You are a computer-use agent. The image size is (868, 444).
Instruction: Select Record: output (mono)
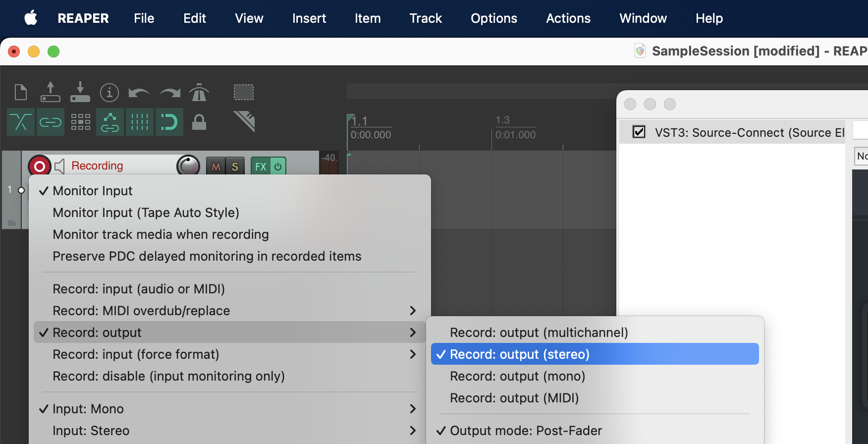[x=517, y=376]
